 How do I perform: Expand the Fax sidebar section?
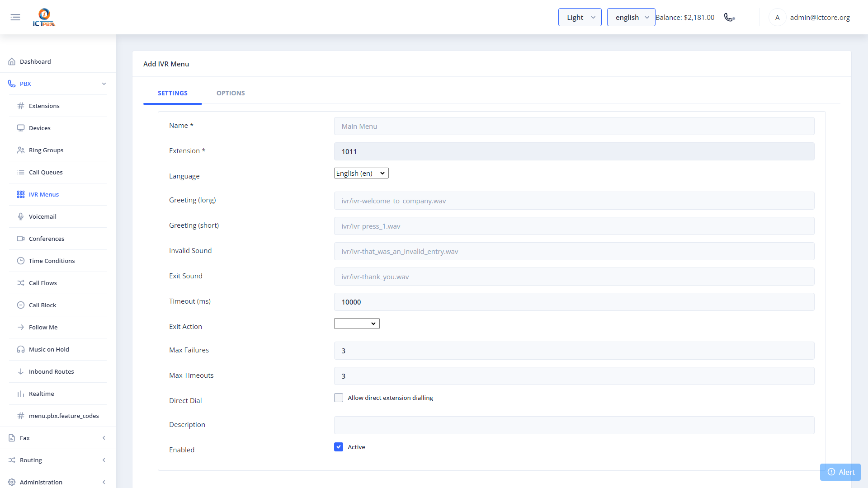coord(58,438)
